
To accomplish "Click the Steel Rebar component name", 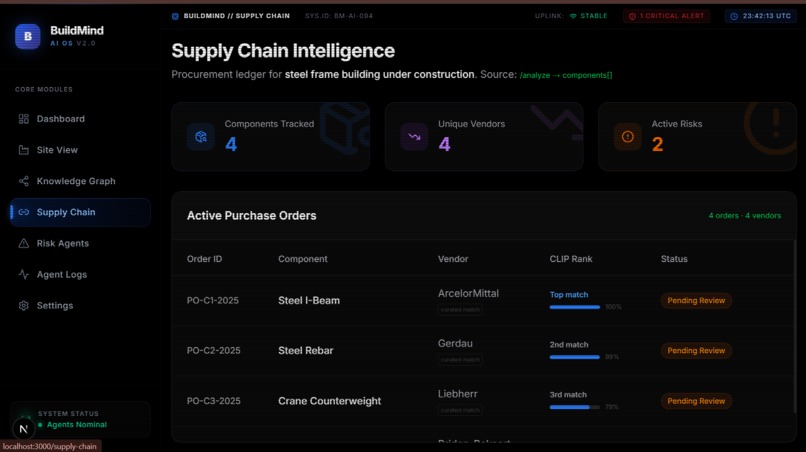I will [x=306, y=351].
